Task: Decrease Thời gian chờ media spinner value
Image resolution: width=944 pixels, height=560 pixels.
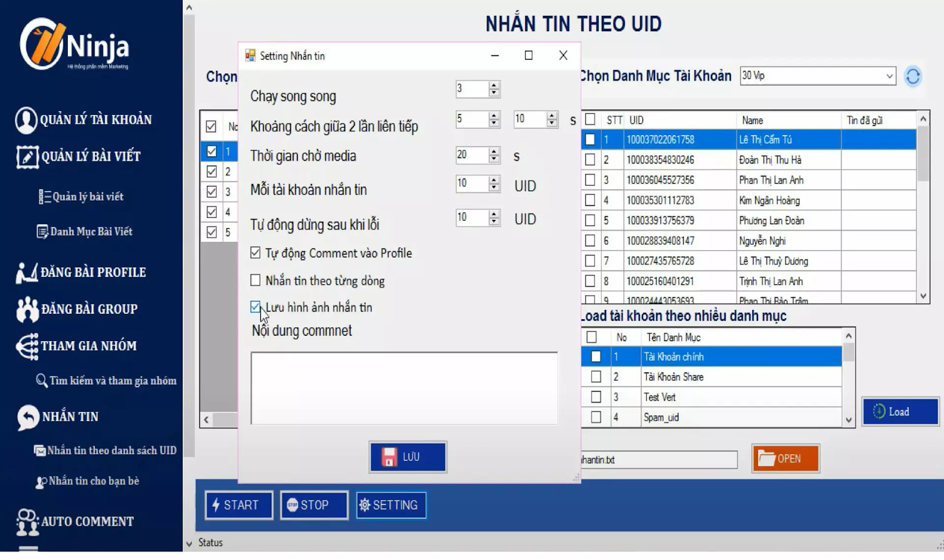Action: tap(494, 159)
